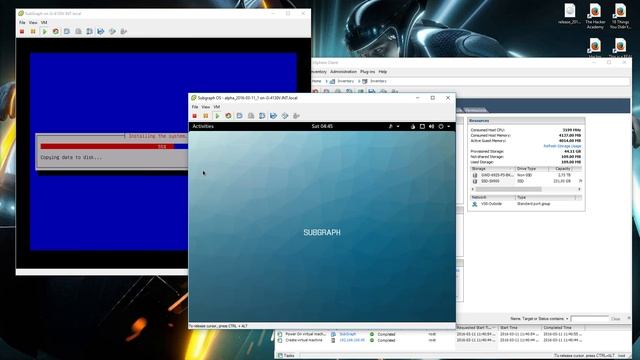Click the last toolbar icon in Subgraph OS console
This screenshot has height=360, width=640.
tap(296, 116)
